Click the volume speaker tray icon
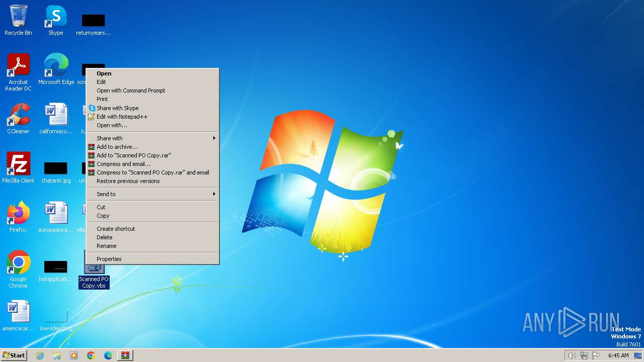Image resolution: width=644 pixels, height=362 pixels. pyautogui.click(x=572, y=355)
